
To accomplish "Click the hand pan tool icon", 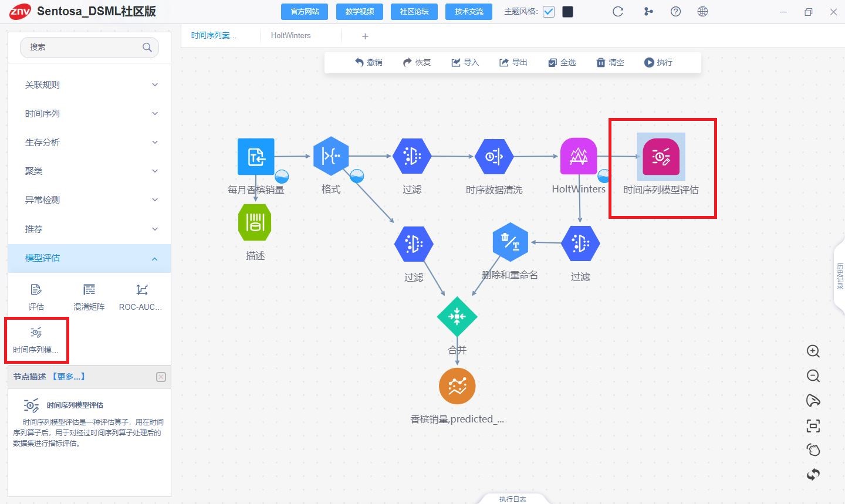I will (x=813, y=450).
